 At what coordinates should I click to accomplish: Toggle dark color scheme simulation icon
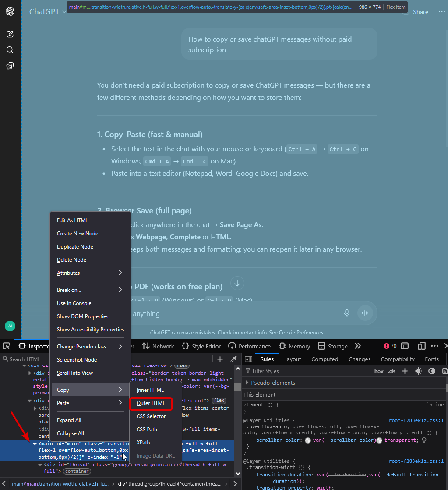[432, 371]
